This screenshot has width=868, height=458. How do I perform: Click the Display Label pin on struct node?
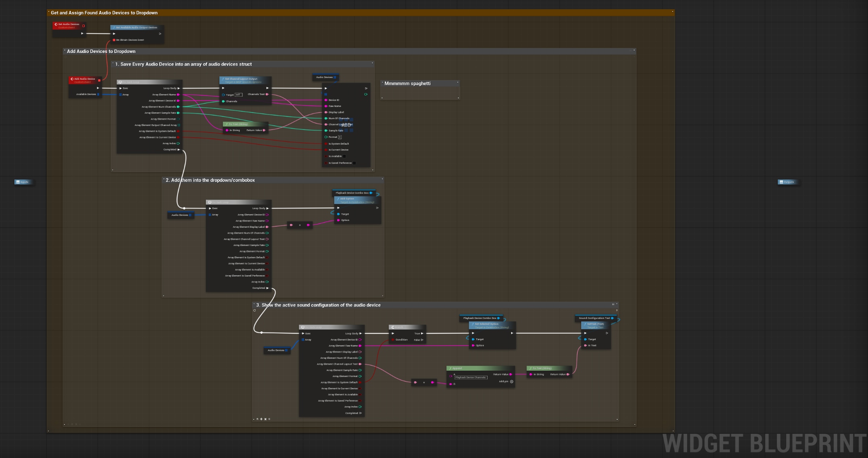[326, 112]
